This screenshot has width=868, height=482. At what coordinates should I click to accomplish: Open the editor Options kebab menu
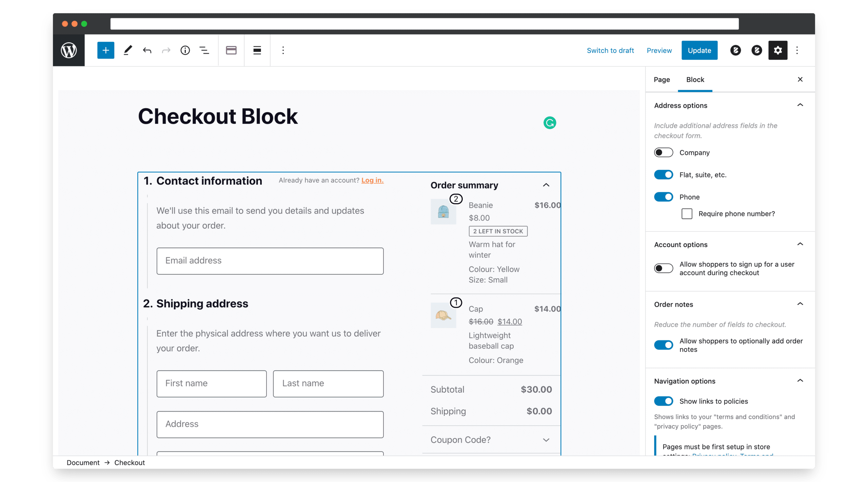(x=797, y=50)
